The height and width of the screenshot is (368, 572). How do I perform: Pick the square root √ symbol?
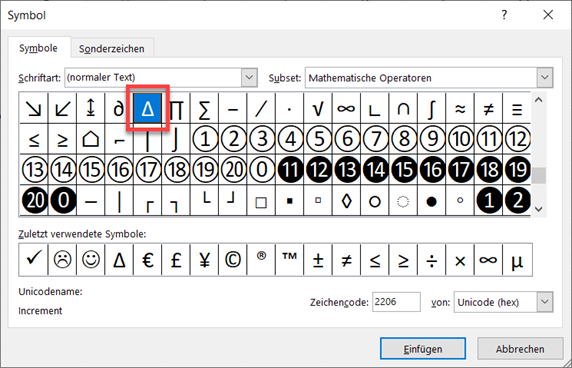click(x=318, y=109)
